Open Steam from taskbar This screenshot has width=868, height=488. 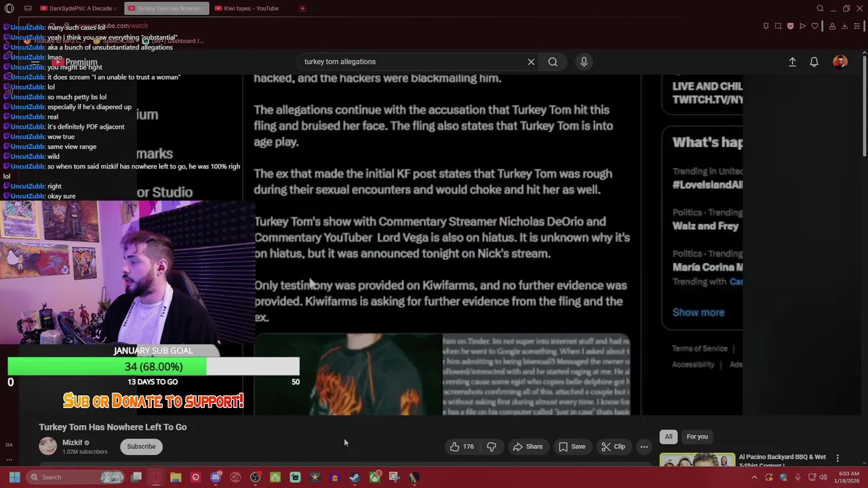tap(355, 477)
